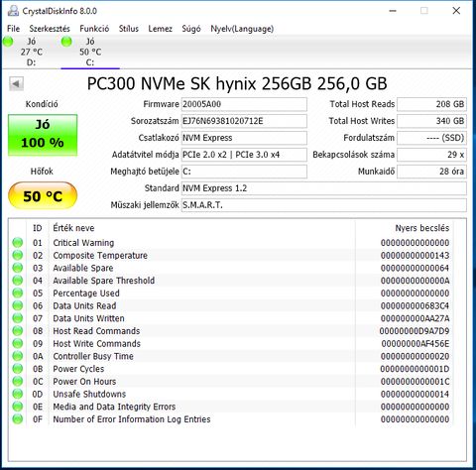476x470 pixels.
Task: Select the Composite Temperature attribute name
Action: click(x=100, y=255)
